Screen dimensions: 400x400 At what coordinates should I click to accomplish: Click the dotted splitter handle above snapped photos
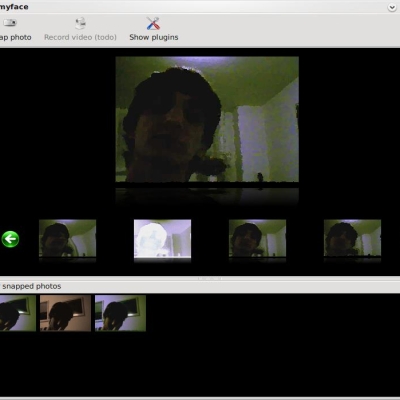coord(209,278)
